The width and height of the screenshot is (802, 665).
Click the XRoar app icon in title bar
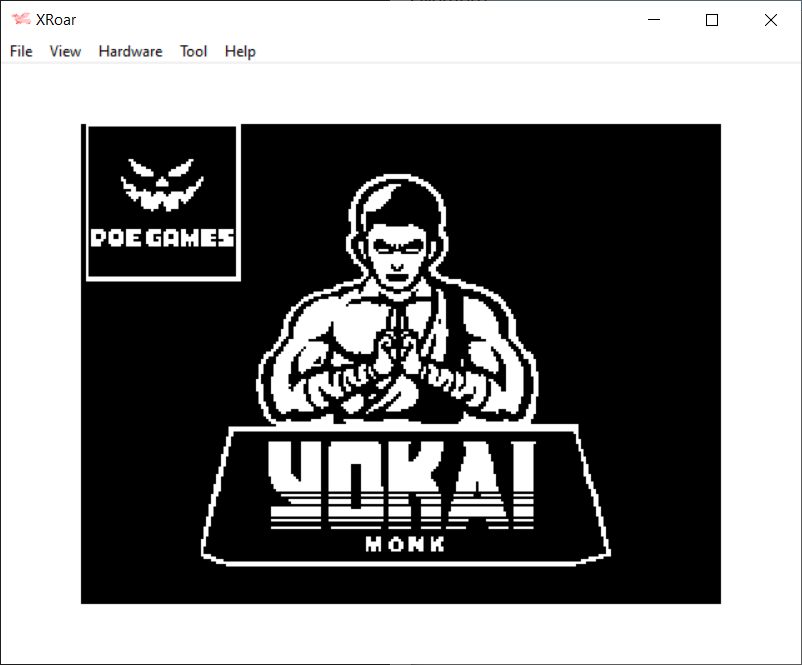click(x=20, y=20)
